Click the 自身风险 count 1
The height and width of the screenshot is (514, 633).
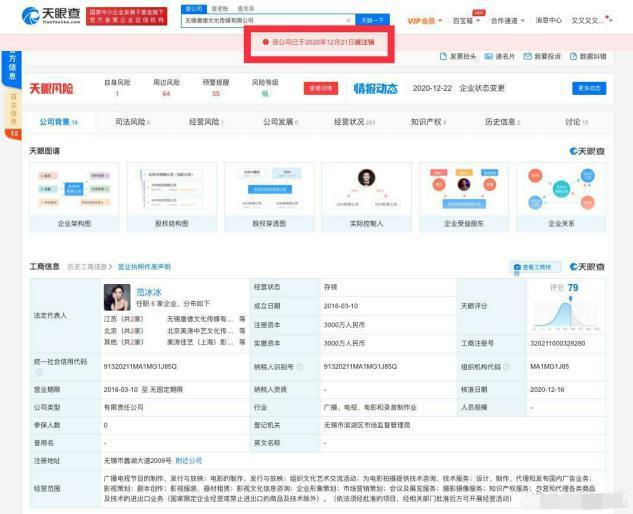coord(117,94)
